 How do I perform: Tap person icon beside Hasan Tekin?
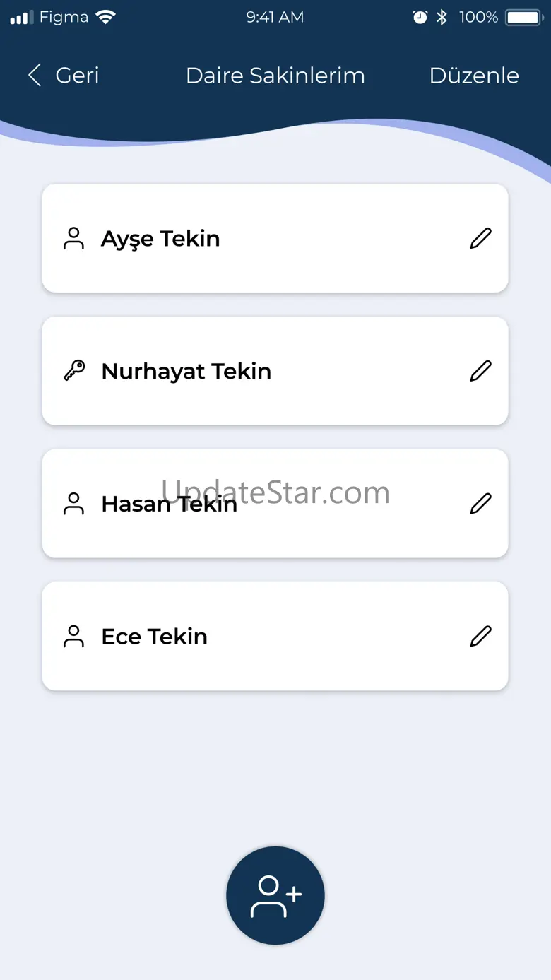[74, 504]
